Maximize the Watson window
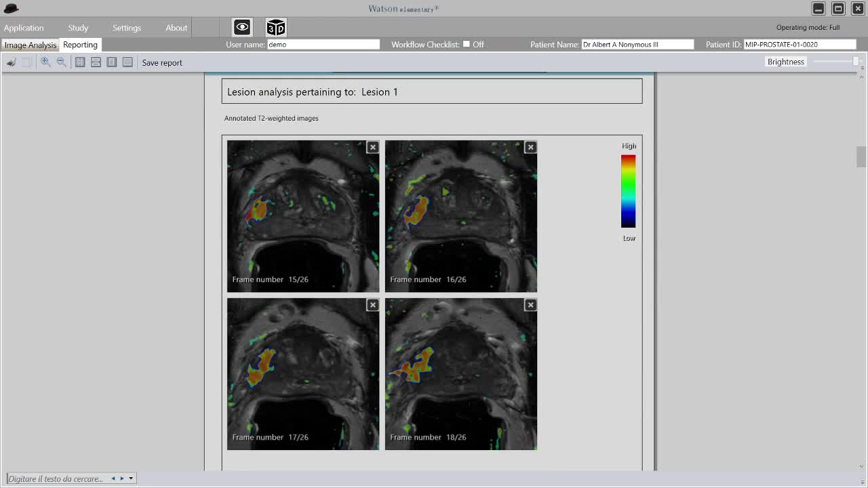The height and width of the screenshot is (488, 868). point(838,8)
